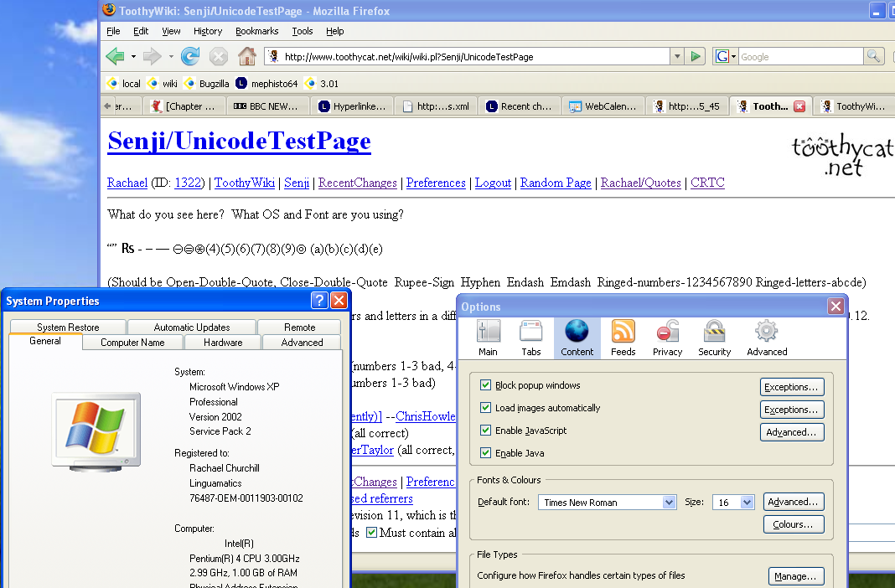Close the active Tooth... tab with red X
Viewport: 895px width, 588px height.
tap(799, 106)
